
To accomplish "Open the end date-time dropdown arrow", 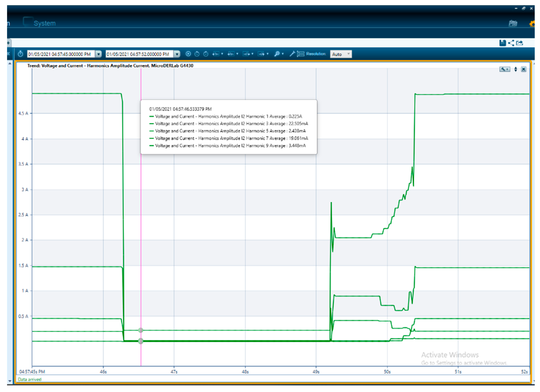I will click(x=177, y=54).
